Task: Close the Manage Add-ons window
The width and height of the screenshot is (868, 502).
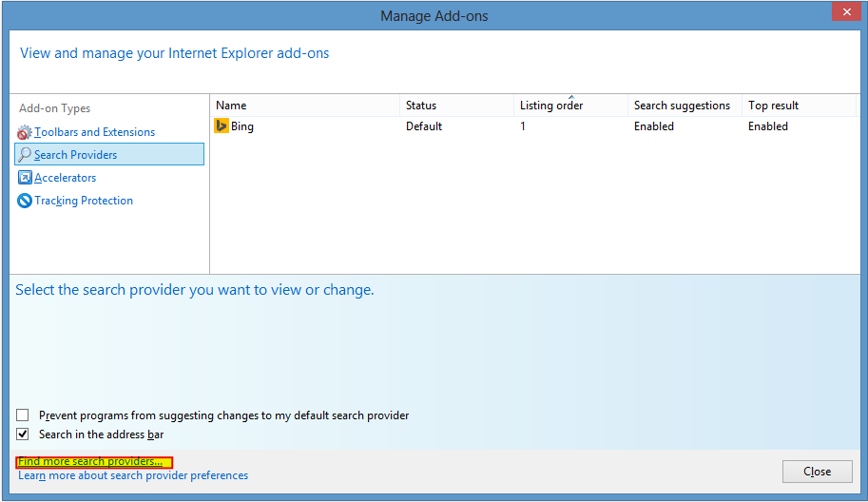Action: coord(846,11)
